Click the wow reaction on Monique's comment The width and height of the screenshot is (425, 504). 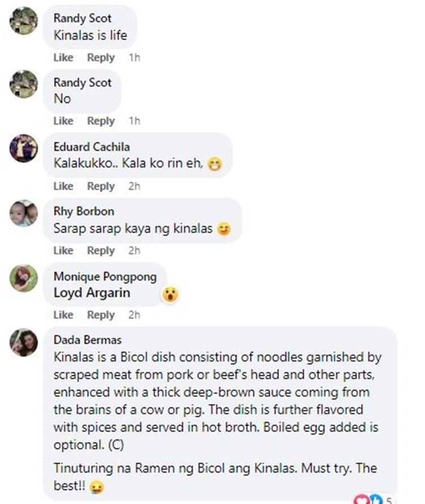click(170, 294)
